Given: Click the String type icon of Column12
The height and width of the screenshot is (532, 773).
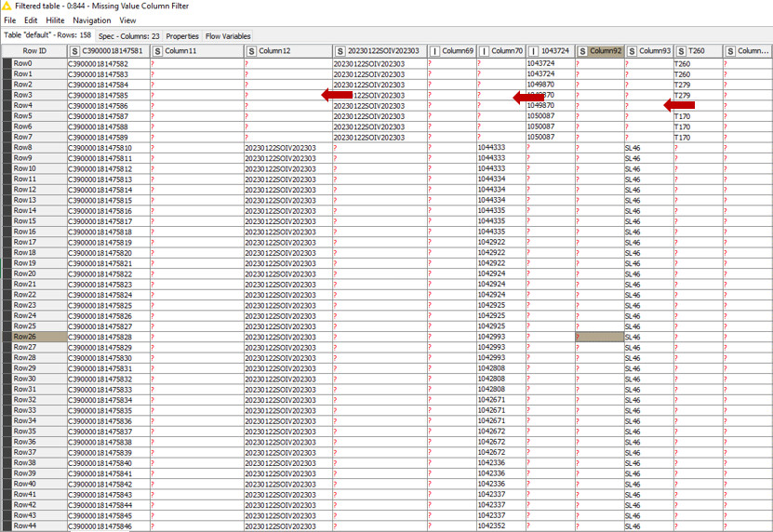Looking at the screenshot, I should coord(252,51).
